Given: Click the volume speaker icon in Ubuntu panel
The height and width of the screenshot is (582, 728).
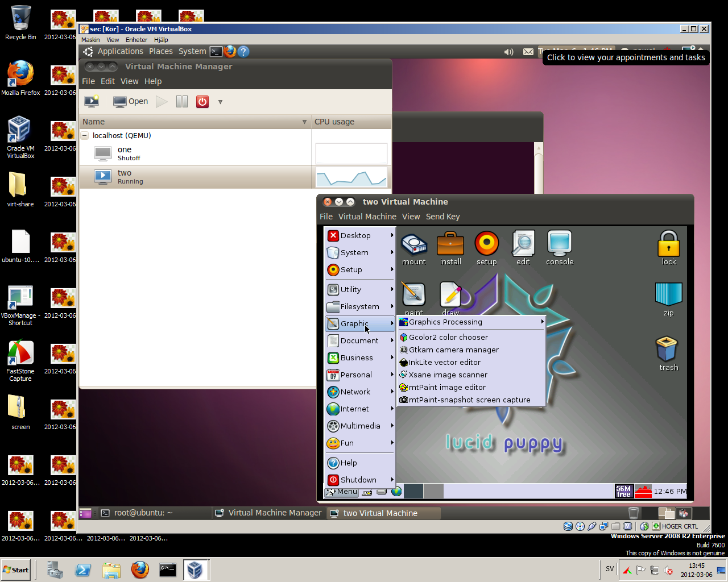Looking at the screenshot, I should (x=509, y=52).
